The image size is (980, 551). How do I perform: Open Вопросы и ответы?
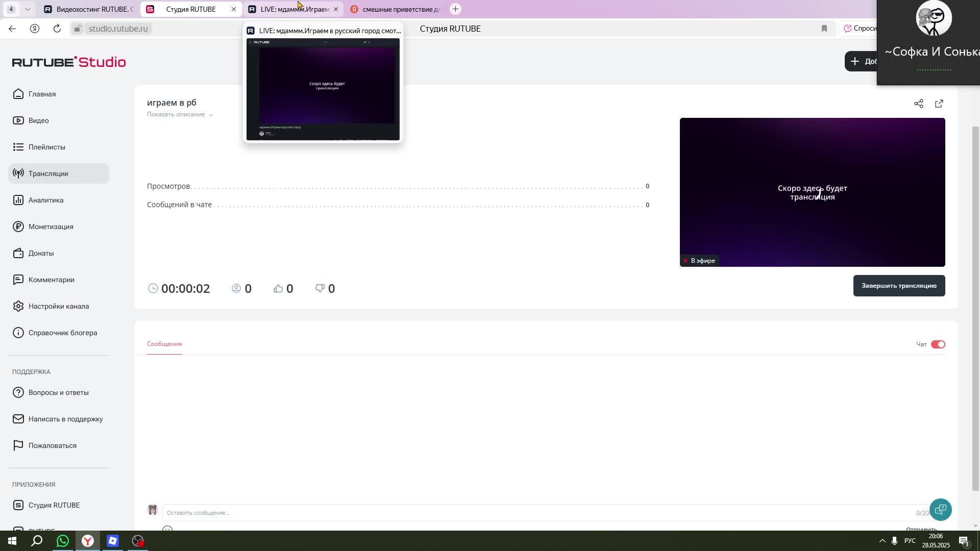pyautogui.click(x=59, y=392)
